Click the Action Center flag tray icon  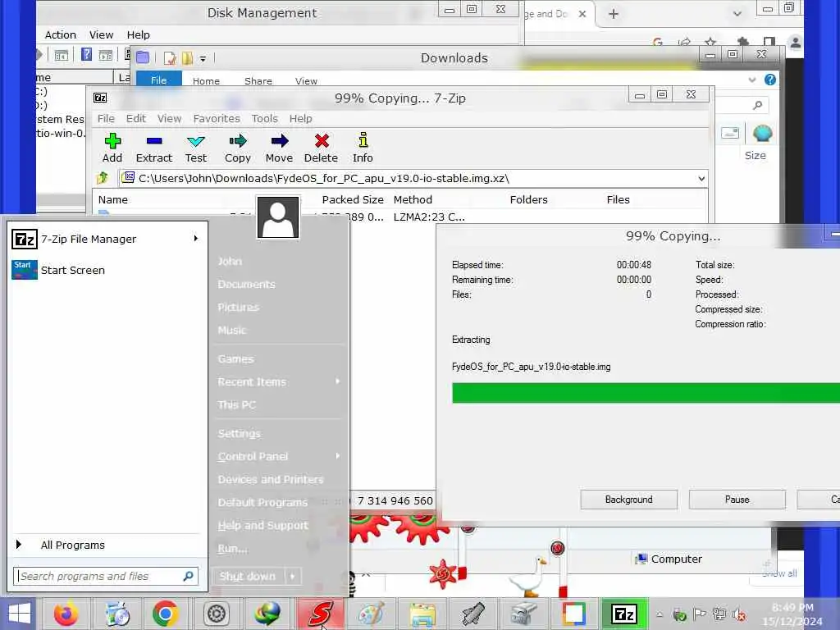[699, 614]
